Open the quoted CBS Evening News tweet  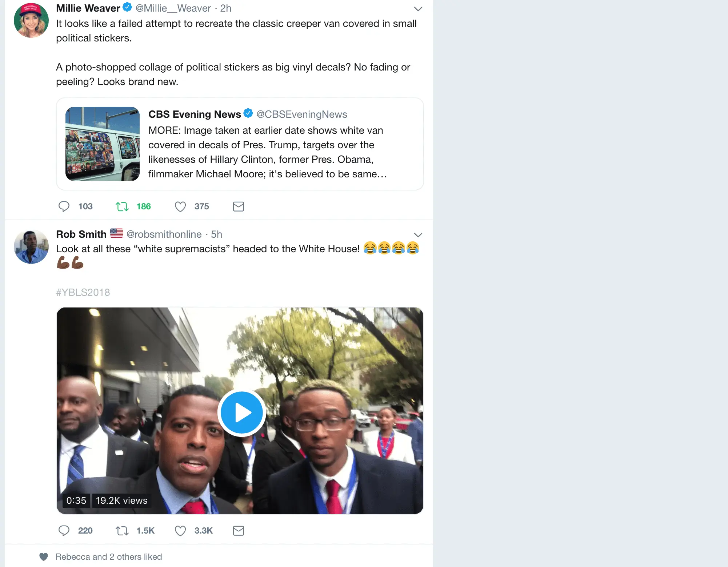[x=240, y=144]
